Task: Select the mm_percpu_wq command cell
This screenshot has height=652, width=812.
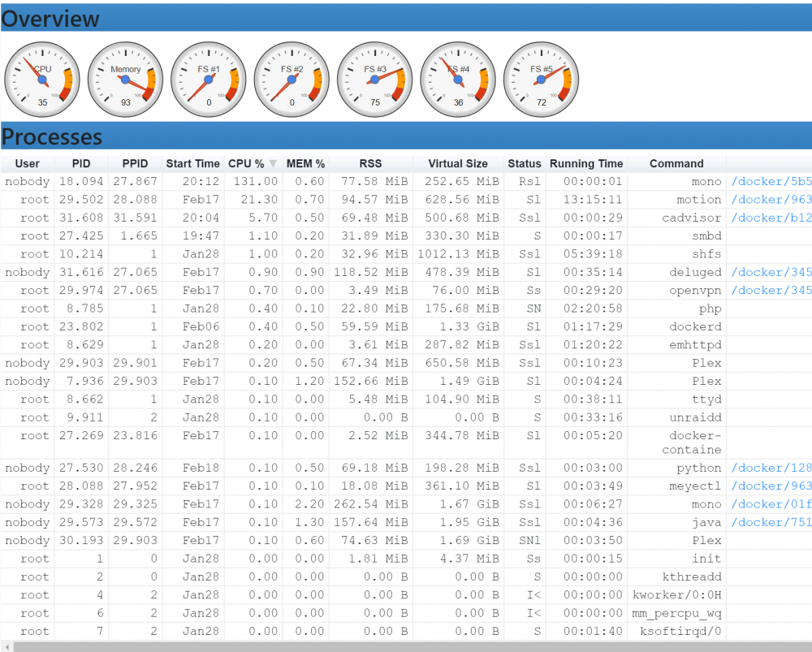Action: click(x=677, y=613)
